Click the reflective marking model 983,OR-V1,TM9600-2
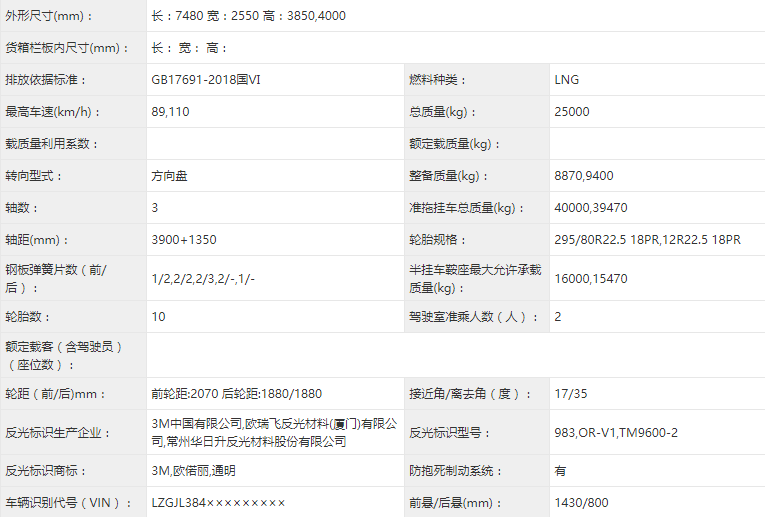The height and width of the screenshot is (517, 765). [x=616, y=432]
